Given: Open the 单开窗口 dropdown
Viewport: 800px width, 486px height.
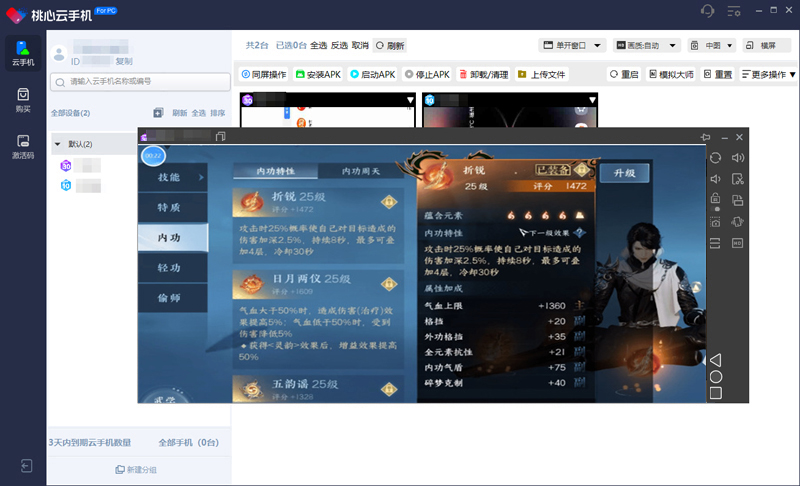Looking at the screenshot, I should tap(572, 45).
